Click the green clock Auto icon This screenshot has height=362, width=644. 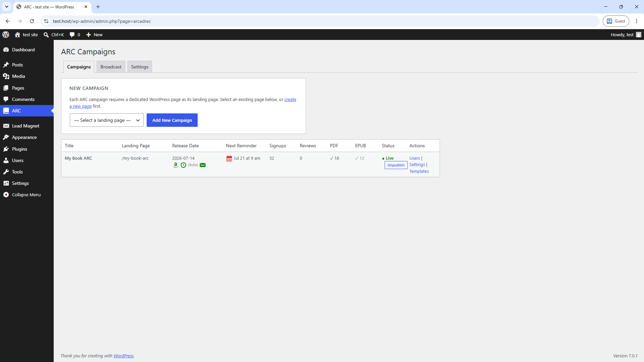tap(183, 165)
